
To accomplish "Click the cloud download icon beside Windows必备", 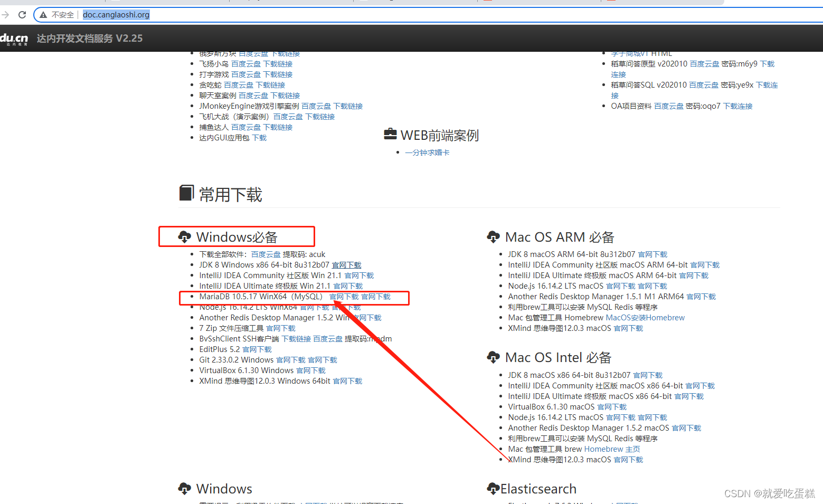I will pos(185,237).
